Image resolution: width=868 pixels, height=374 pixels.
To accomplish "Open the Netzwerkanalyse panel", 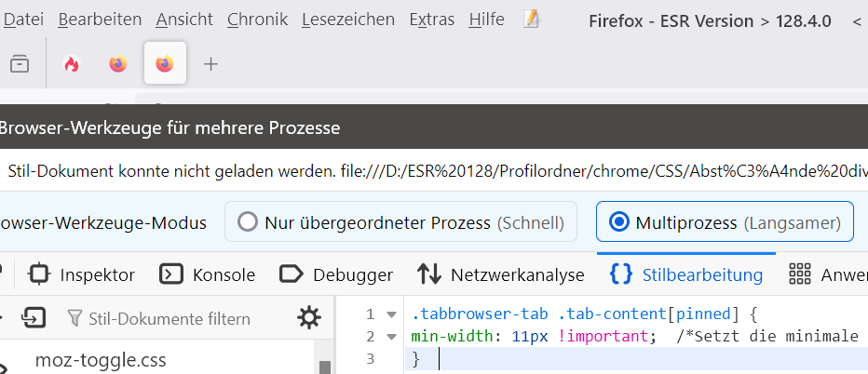I will point(500,274).
